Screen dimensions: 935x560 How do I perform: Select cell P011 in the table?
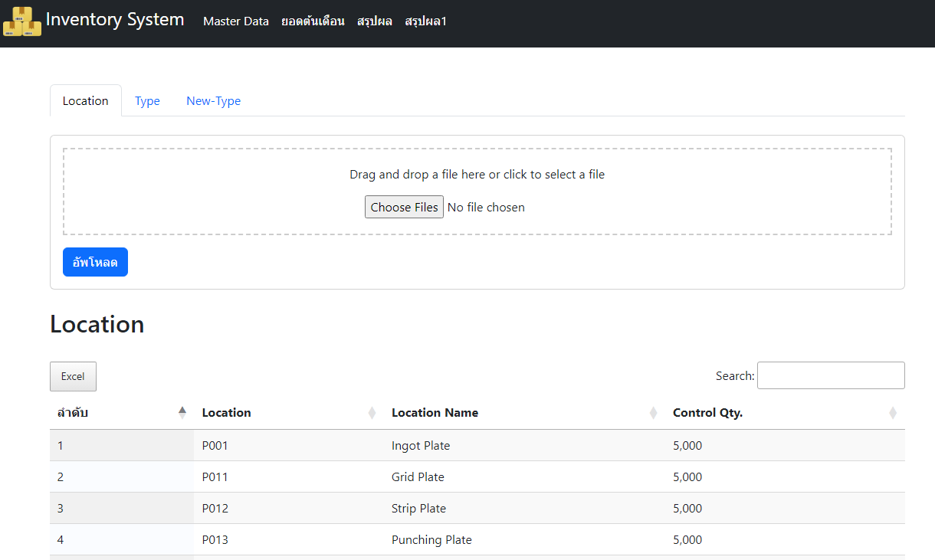[x=215, y=477]
